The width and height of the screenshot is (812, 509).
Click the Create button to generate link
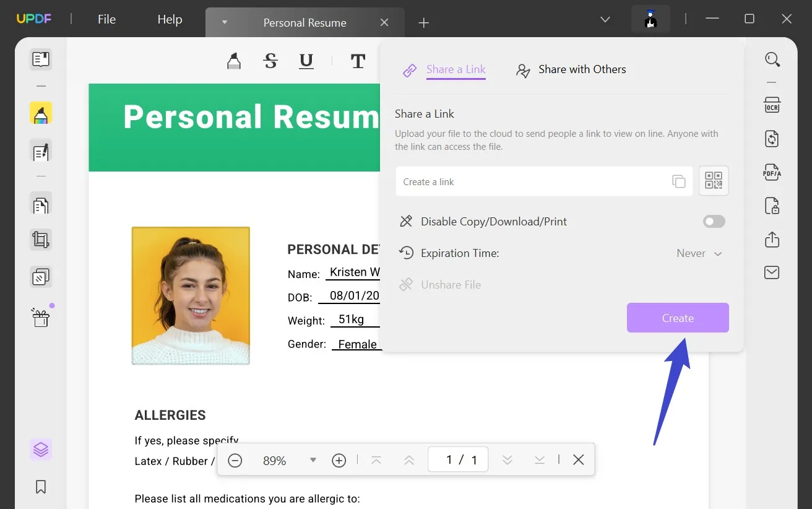(677, 318)
